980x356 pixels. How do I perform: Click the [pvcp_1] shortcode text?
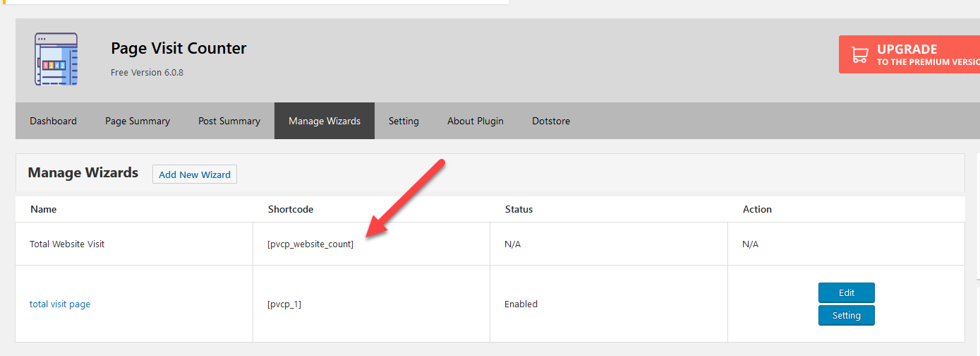click(284, 304)
